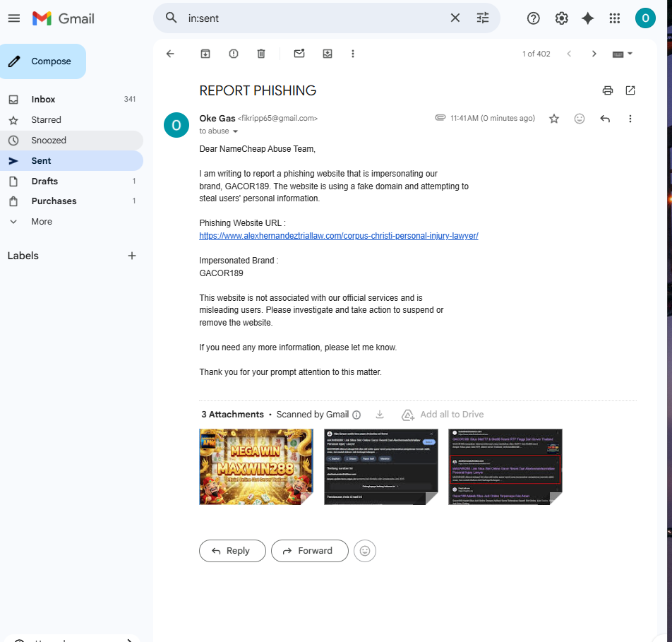
Task: Open the Drafts folder
Action: (x=71, y=181)
